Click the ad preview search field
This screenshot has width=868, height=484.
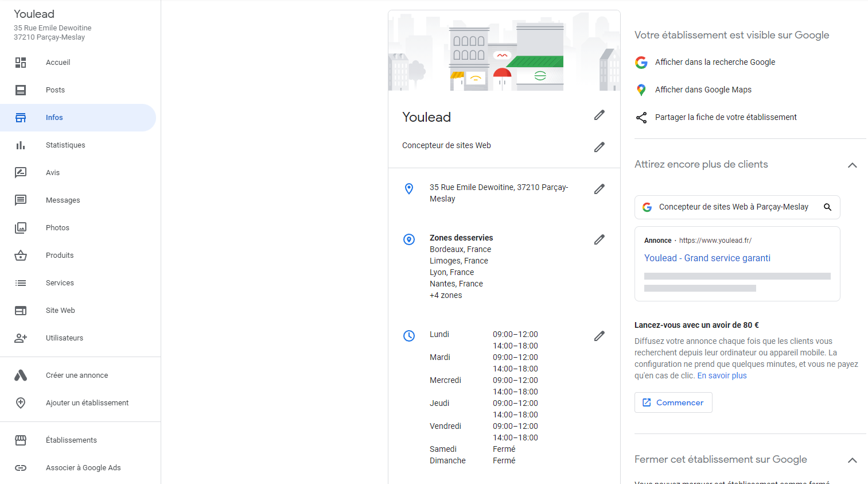tap(737, 207)
